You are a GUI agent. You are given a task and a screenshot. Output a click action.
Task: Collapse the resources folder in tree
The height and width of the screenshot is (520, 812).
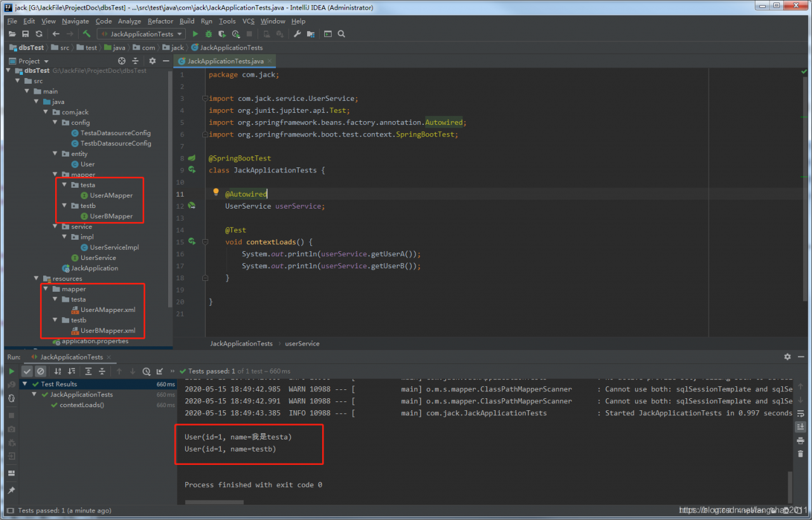click(37, 278)
